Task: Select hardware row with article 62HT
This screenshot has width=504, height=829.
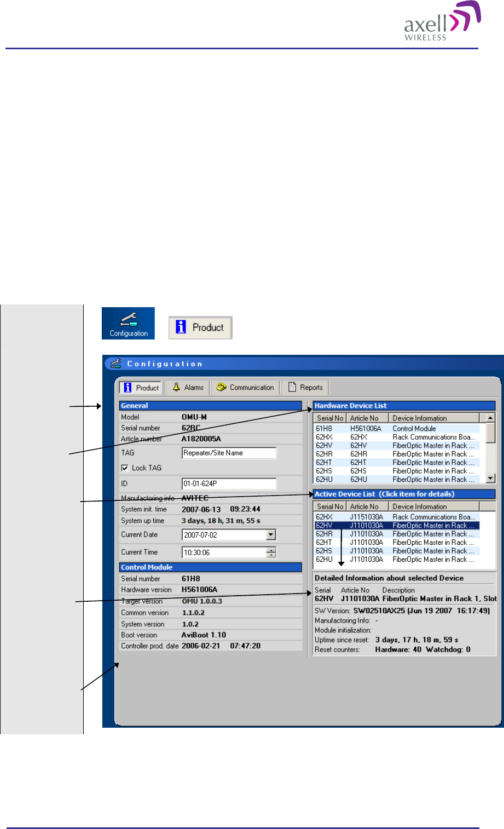Action: point(396,463)
